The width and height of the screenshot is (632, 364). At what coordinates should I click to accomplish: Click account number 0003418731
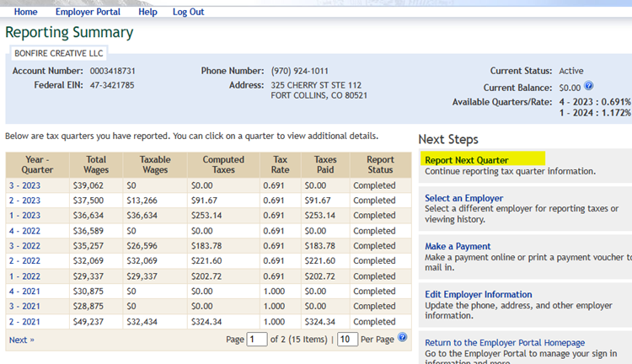[112, 71]
